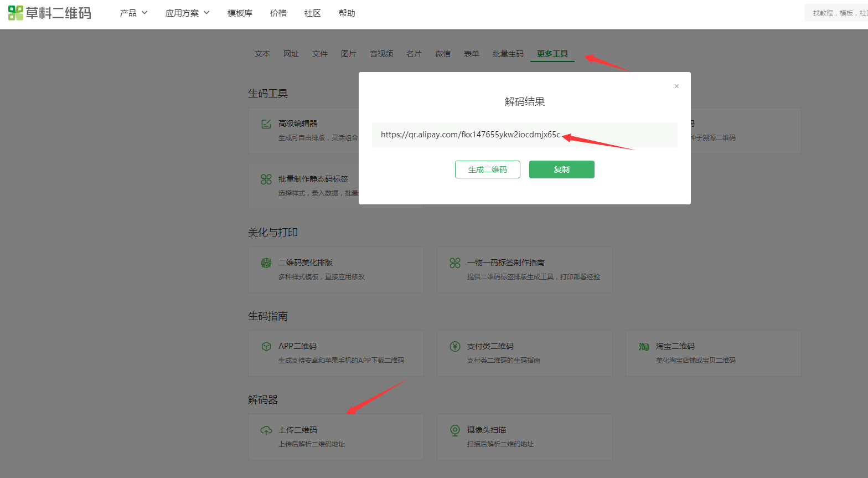Click the 淘宝二维码 Taobao icon
Screen dimensions: 868x478
tap(644, 347)
